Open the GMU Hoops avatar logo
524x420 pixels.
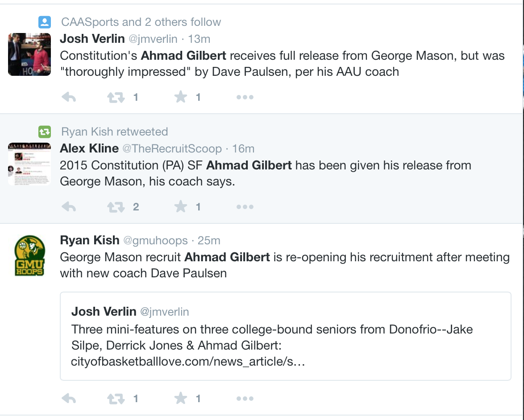pyautogui.click(x=29, y=255)
